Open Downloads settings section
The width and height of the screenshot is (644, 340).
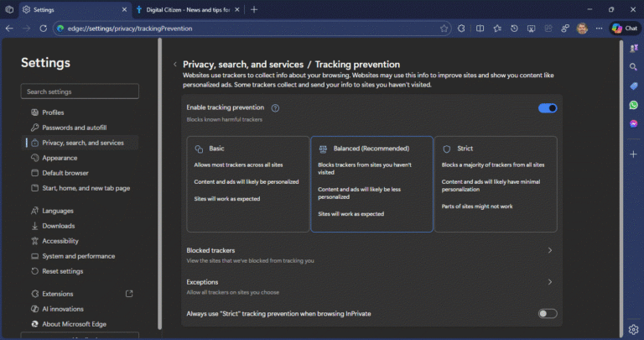tap(80, 226)
